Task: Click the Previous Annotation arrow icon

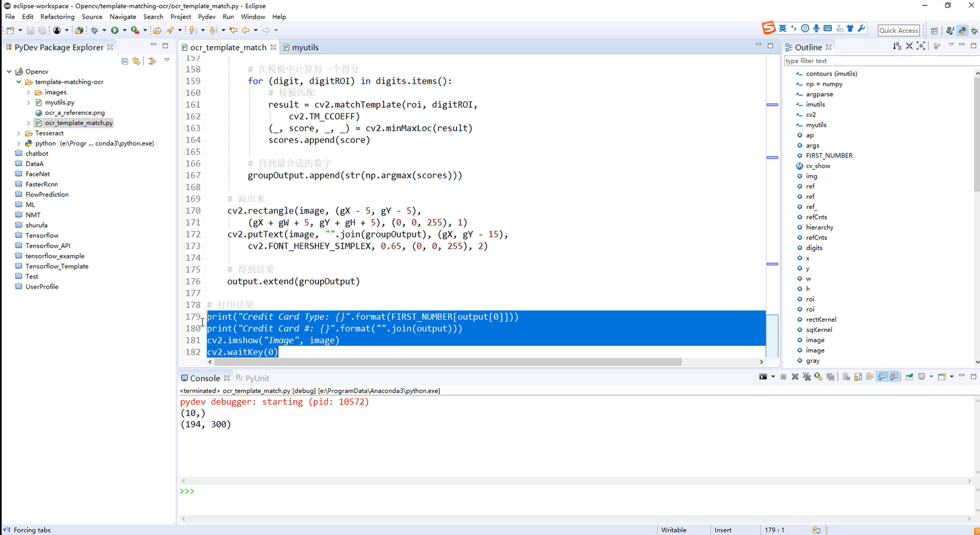Action: (x=213, y=30)
